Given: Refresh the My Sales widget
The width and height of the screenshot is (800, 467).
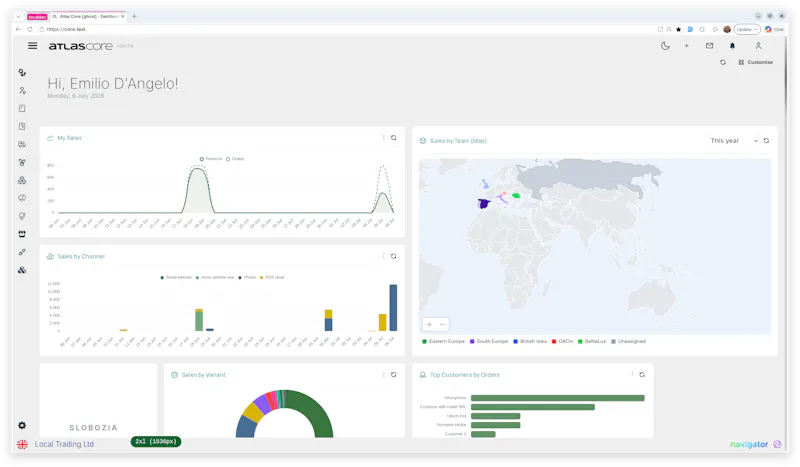Looking at the screenshot, I should tap(393, 138).
